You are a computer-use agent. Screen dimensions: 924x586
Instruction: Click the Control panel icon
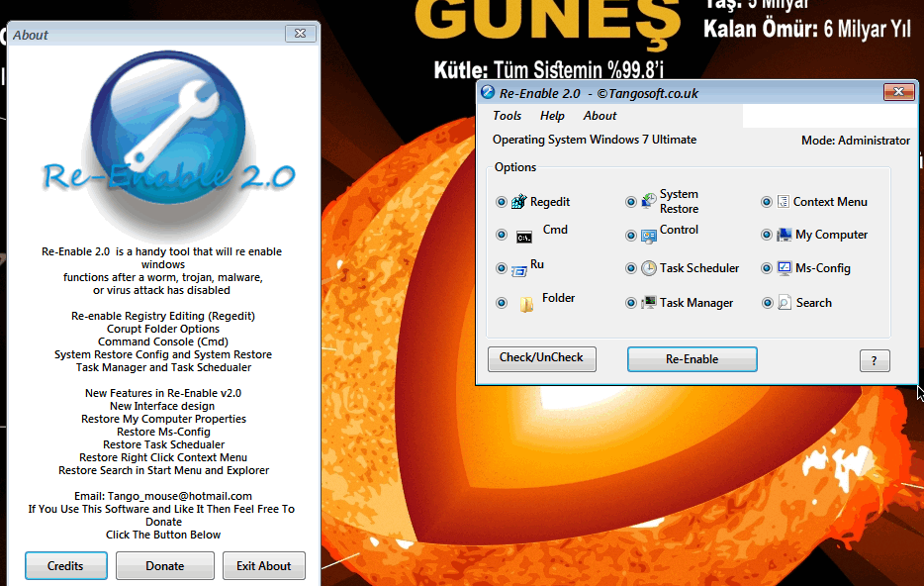[x=649, y=237]
